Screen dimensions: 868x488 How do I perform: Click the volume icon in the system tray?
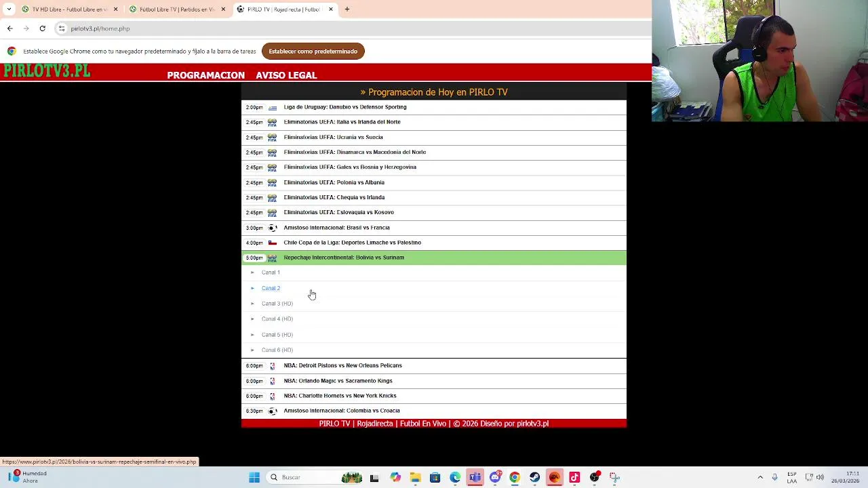coord(820,477)
